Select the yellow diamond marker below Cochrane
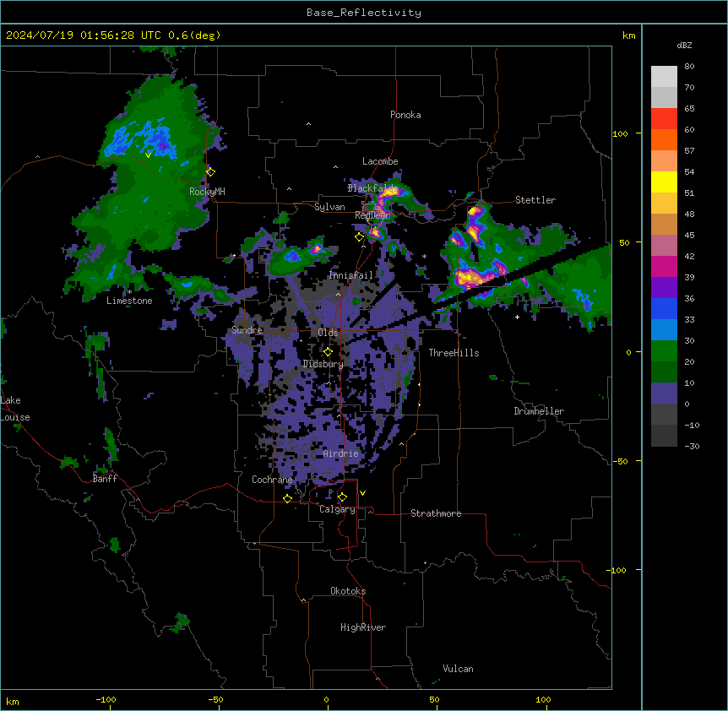The height and width of the screenshot is (711, 728). coord(287,498)
